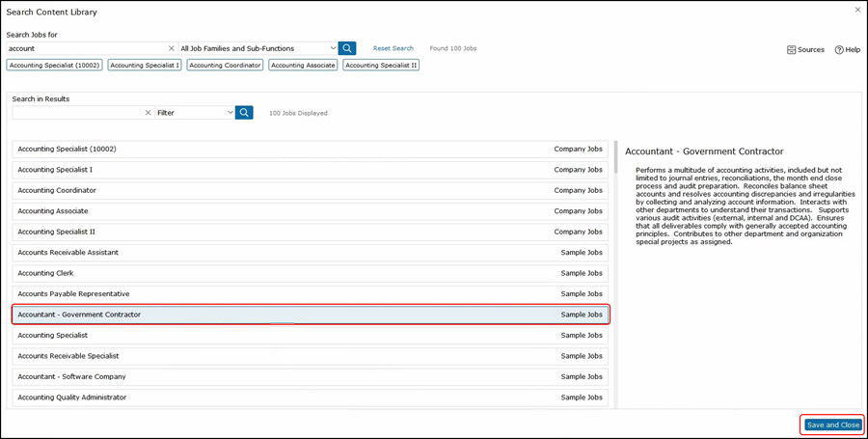Click Reset Search link
The height and width of the screenshot is (439, 868).
point(393,48)
